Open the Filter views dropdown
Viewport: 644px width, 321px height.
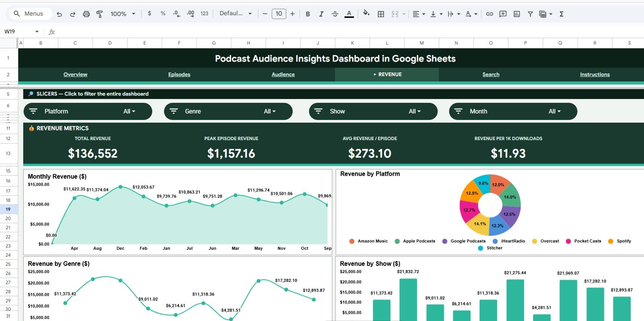tap(546, 14)
